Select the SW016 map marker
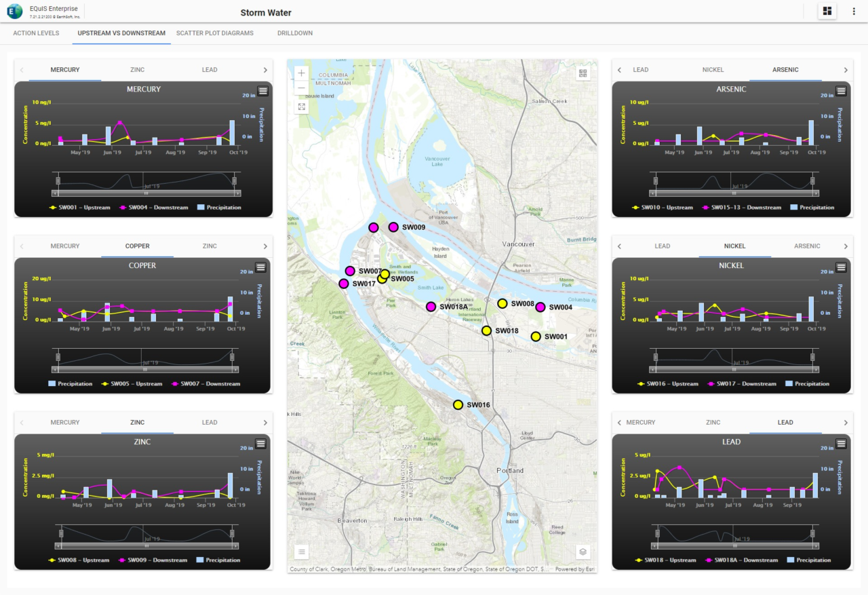Screen dimensions: 868x595 pyautogui.click(x=458, y=405)
